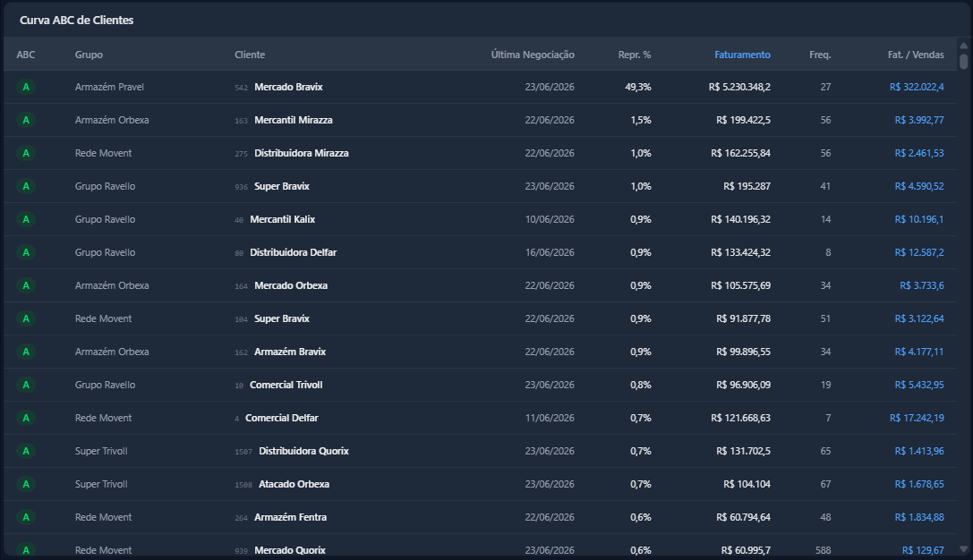Screen dimensions: 973x560
Task: Sort by Última Negociação column header
Action: (533, 55)
